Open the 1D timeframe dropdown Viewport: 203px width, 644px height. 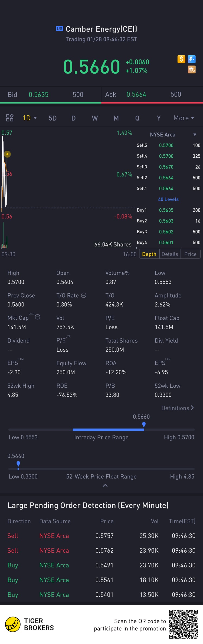(x=30, y=118)
